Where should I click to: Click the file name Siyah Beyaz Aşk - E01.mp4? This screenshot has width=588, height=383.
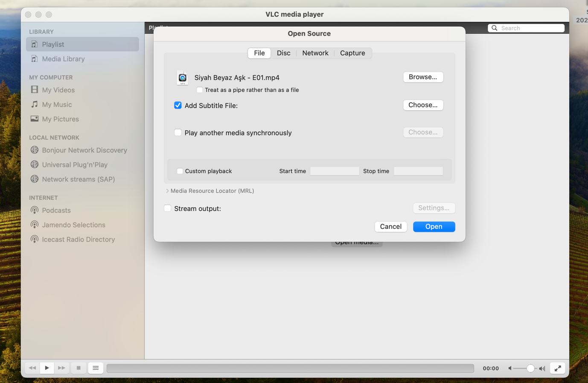237,77
